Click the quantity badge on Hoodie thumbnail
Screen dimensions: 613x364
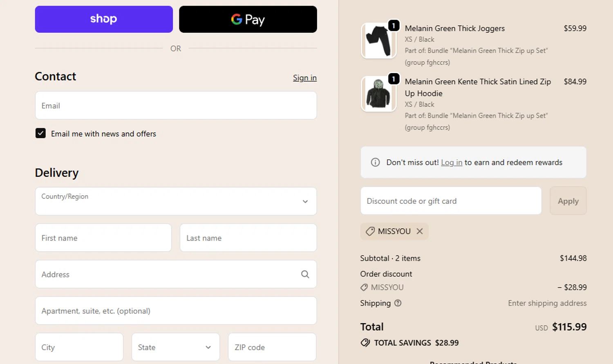pyautogui.click(x=394, y=78)
